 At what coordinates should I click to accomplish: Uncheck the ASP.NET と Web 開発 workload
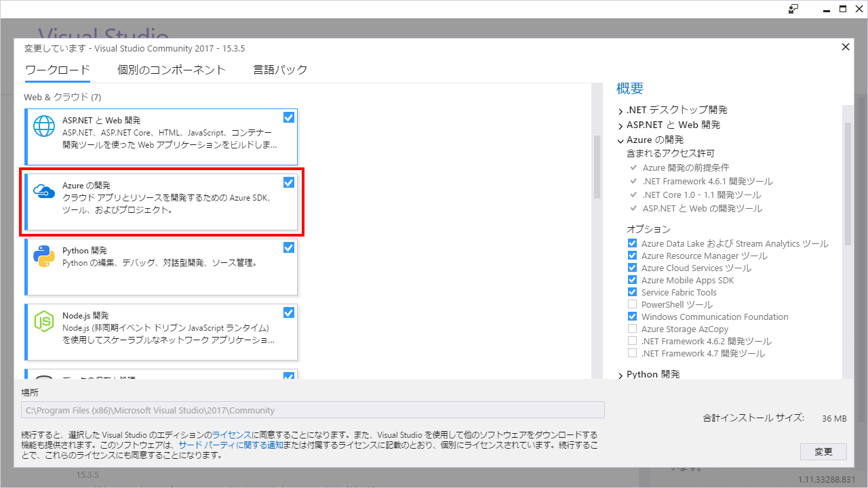(x=289, y=117)
